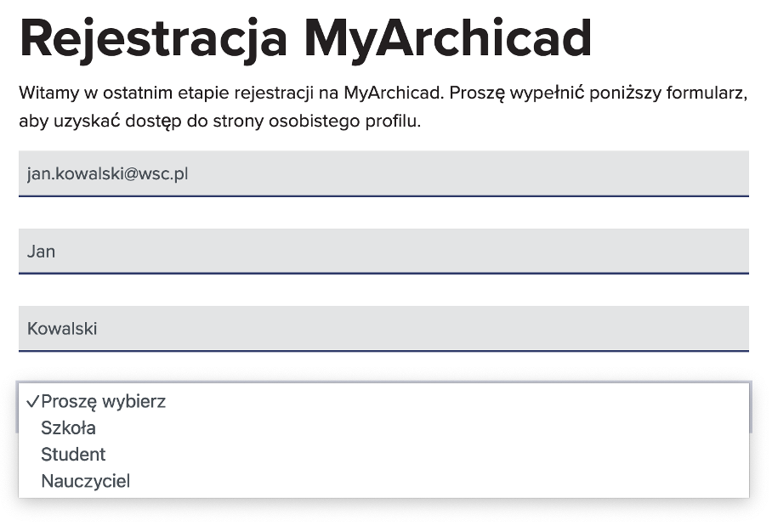The height and width of the screenshot is (532, 772).
Task: Click the paragraph line ending osobistego profilu
Action: coord(219,121)
